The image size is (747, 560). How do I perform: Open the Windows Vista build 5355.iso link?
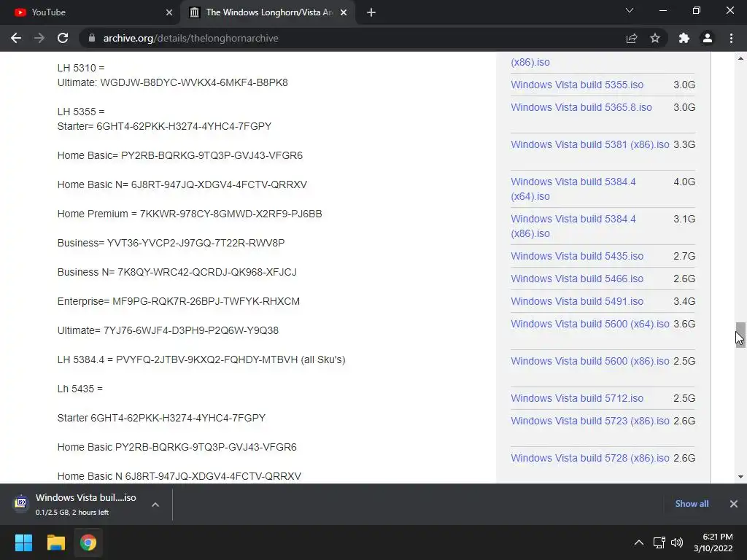tap(577, 85)
